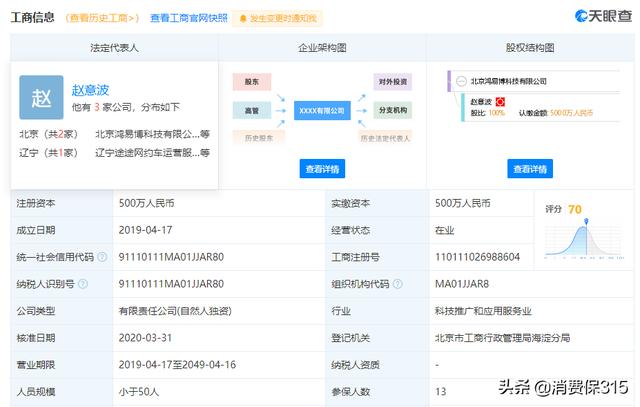Click 营业期限 value 2019-04-17至2049-04-16
Viewport: 640px width, 407px height.
tap(177, 365)
